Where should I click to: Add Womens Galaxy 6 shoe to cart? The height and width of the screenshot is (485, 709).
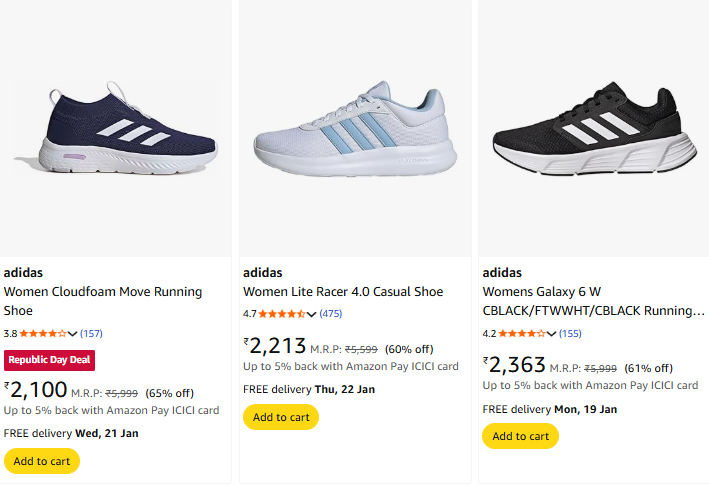[x=520, y=436]
